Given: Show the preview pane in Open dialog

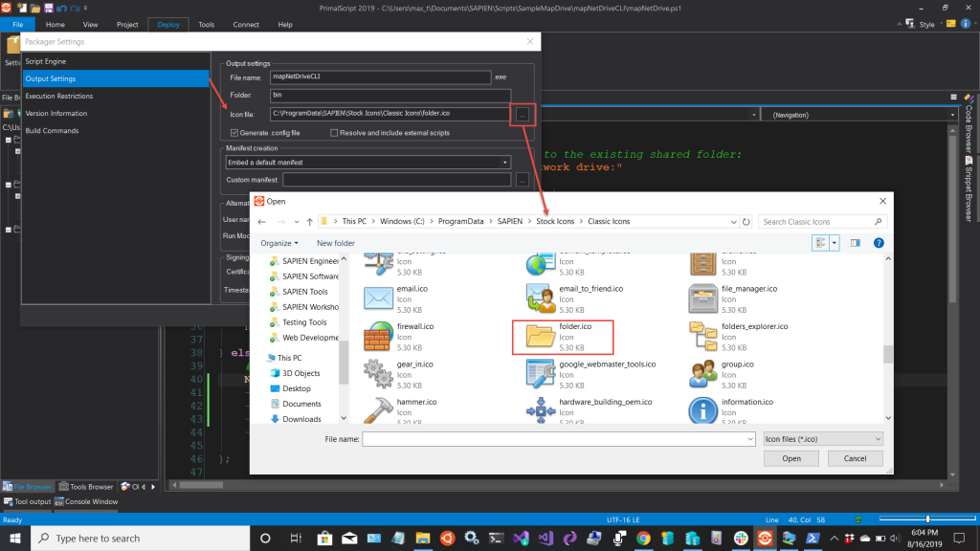Looking at the screenshot, I should [x=855, y=243].
